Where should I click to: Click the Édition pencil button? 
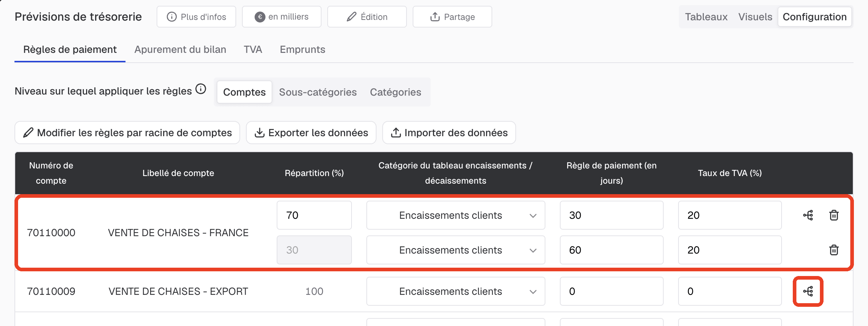[367, 17]
